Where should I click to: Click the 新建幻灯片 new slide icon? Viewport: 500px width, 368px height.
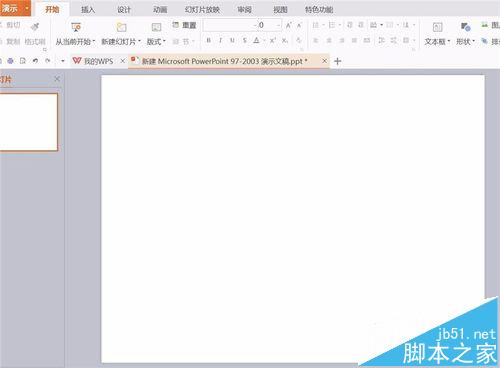tap(121, 27)
